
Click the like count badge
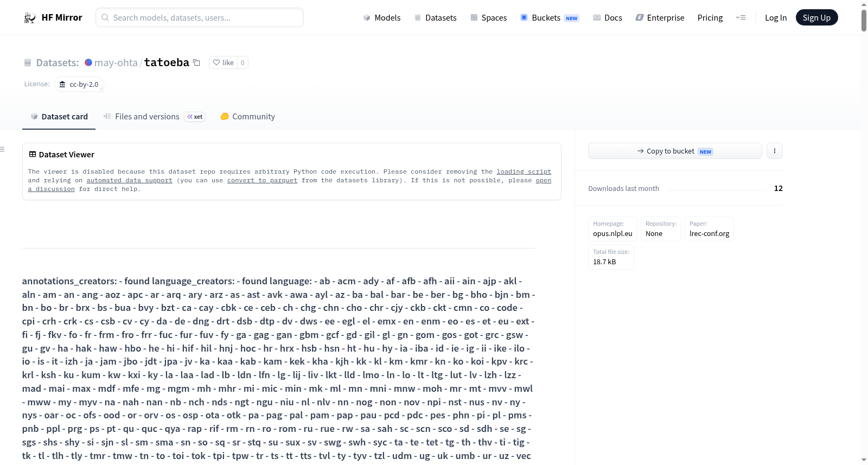tap(242, 63)
